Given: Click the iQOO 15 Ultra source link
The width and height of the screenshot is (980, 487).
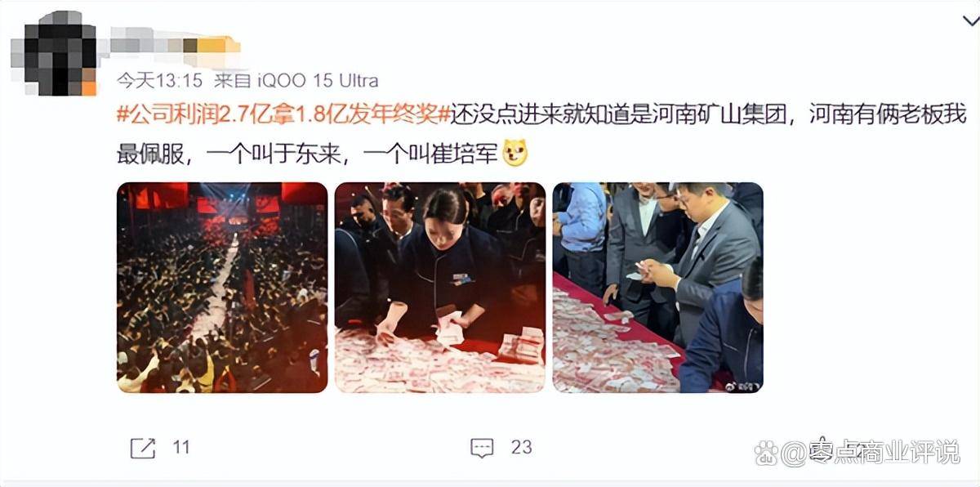Looking at the screenshot, I should 318,80.
